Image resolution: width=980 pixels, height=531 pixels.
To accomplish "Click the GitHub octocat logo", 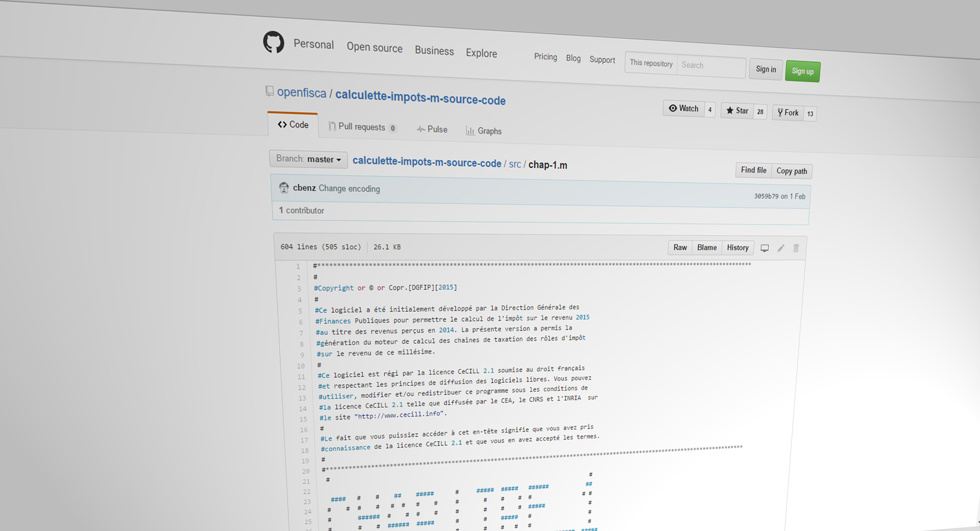I will 274,42.
